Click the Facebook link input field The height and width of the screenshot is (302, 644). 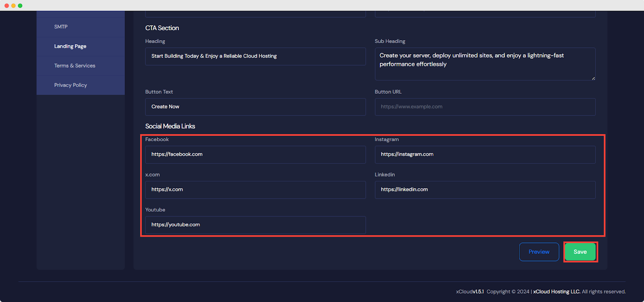[x=256, y=154]
